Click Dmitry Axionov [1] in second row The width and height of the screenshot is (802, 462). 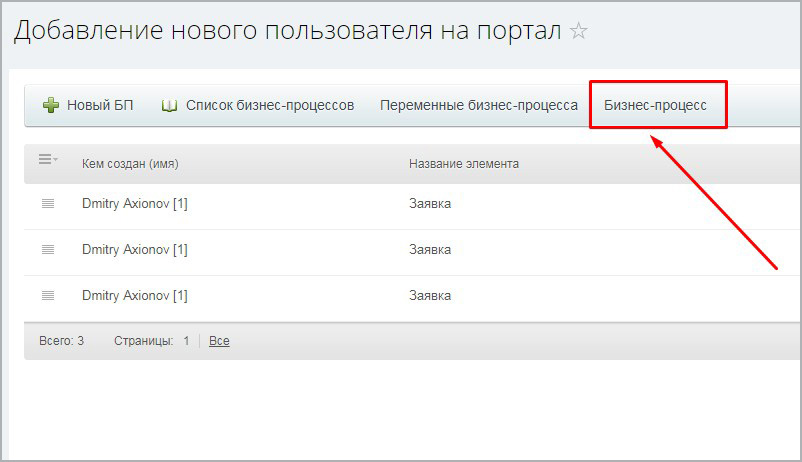tap(134, 249)
